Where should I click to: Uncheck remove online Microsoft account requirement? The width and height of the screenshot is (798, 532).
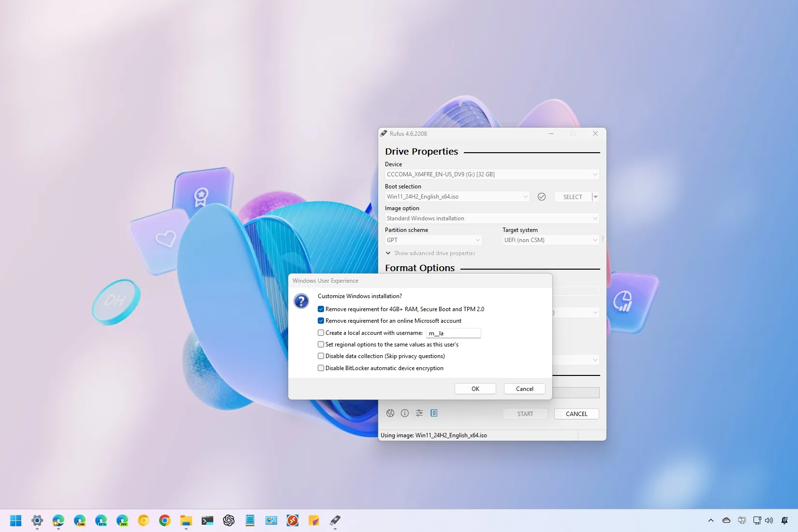pos(321,321)
